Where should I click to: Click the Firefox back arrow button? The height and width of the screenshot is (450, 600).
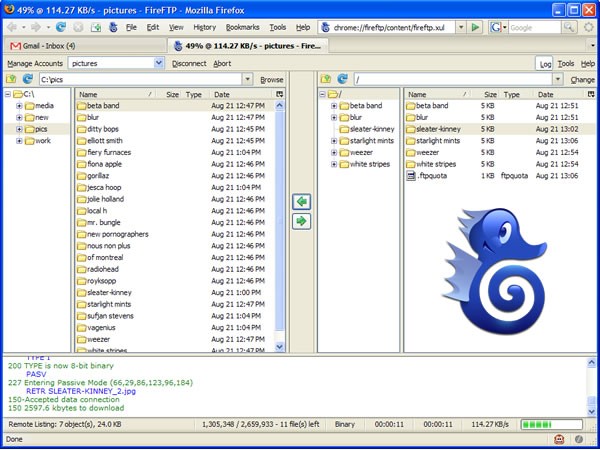(x=12, y=27)
